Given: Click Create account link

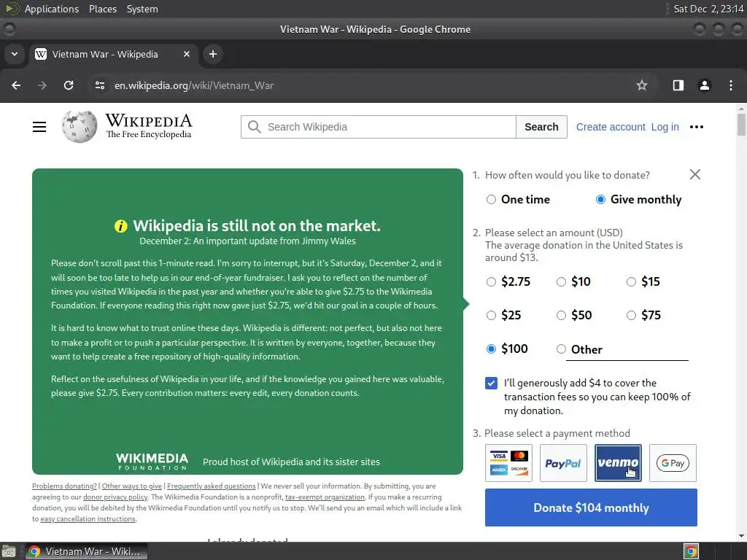Looking at the screenshot, I should 611,127.
